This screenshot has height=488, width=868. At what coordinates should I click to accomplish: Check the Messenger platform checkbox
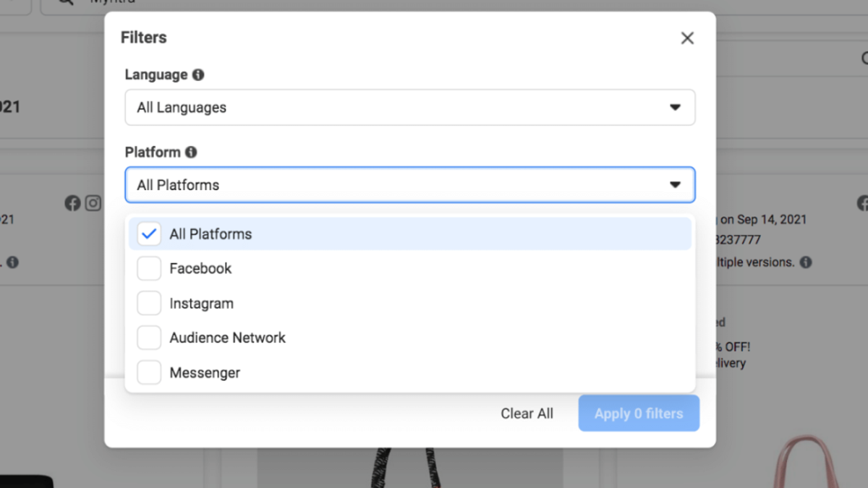[148, 372]
